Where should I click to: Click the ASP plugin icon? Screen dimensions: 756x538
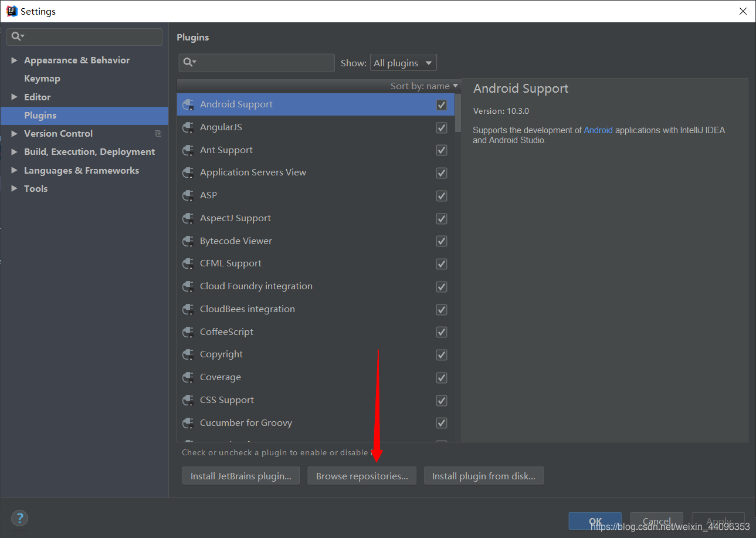(x=188, y=195)
